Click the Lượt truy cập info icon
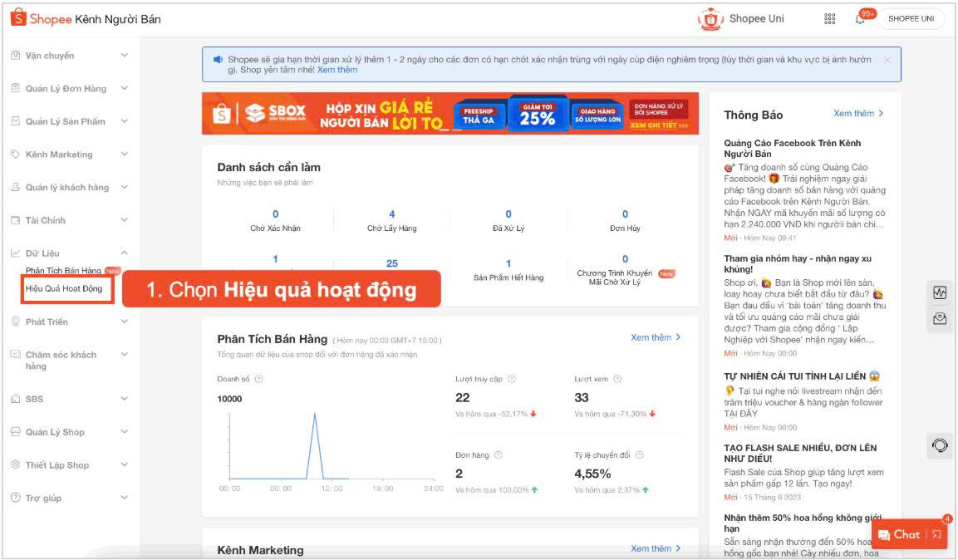This screenshot has width=958, height=560. (x=511, y=379)
